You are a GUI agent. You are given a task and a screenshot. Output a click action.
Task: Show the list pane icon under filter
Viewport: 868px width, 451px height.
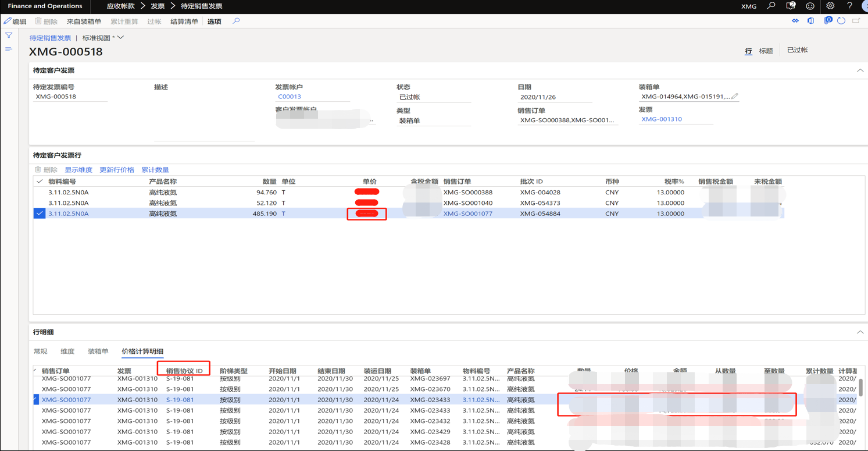9,49
